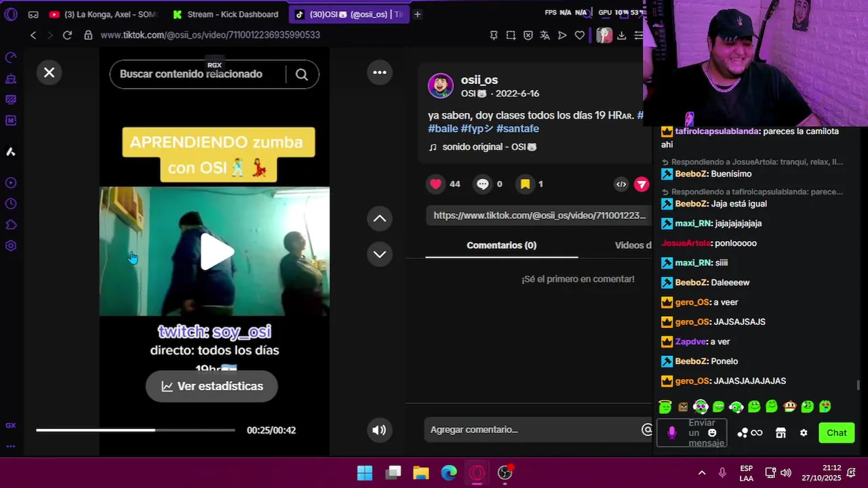This screenshot has height=488, width=868.
Task: Save video with the yellow bookmark icon
Action: point(525,184)
